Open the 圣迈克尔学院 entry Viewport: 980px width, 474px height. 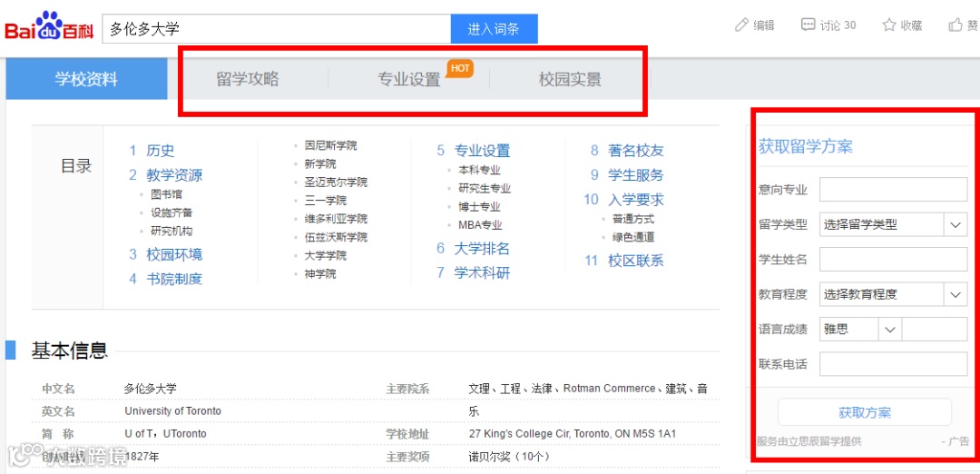336,183
